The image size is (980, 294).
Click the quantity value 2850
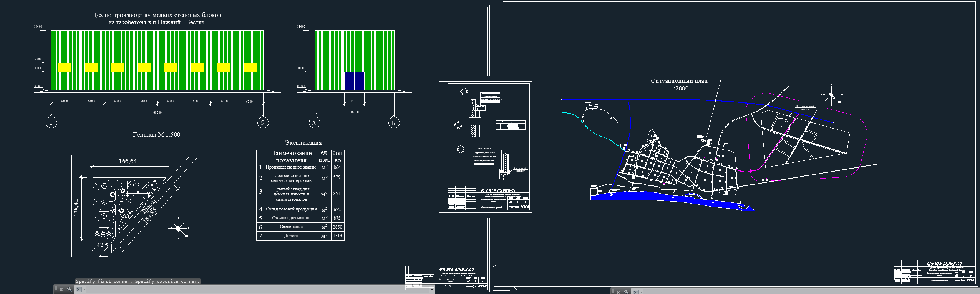click(x=337, y=227)
